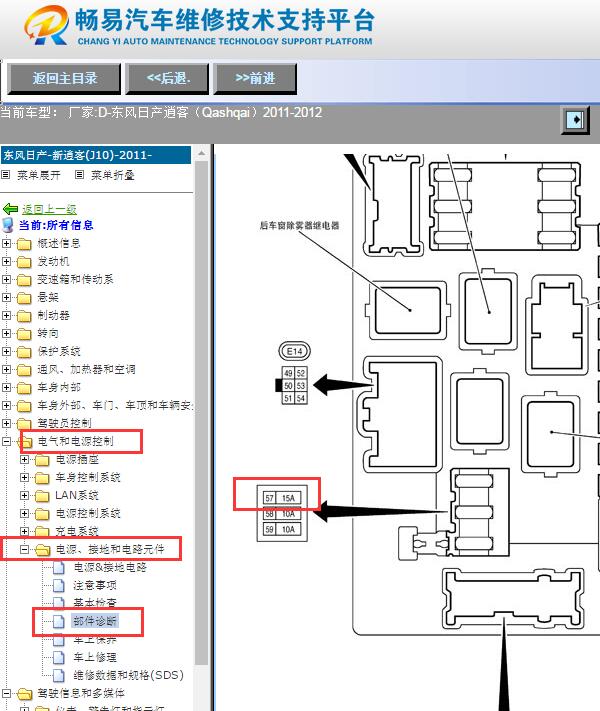
Task: Expand the 车身控制系统 subfolder
Action: click(24, 477)
